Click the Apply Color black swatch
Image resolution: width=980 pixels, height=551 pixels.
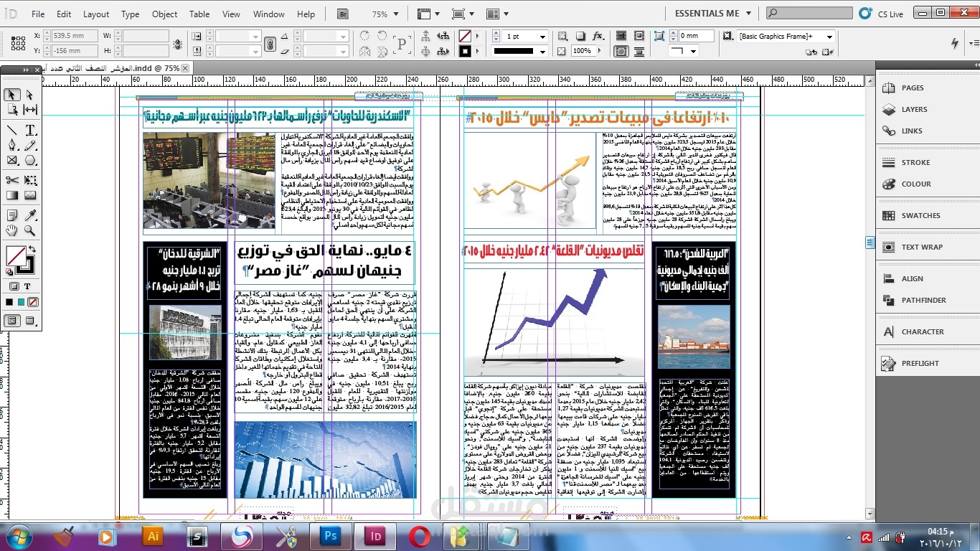click(9, 302)
